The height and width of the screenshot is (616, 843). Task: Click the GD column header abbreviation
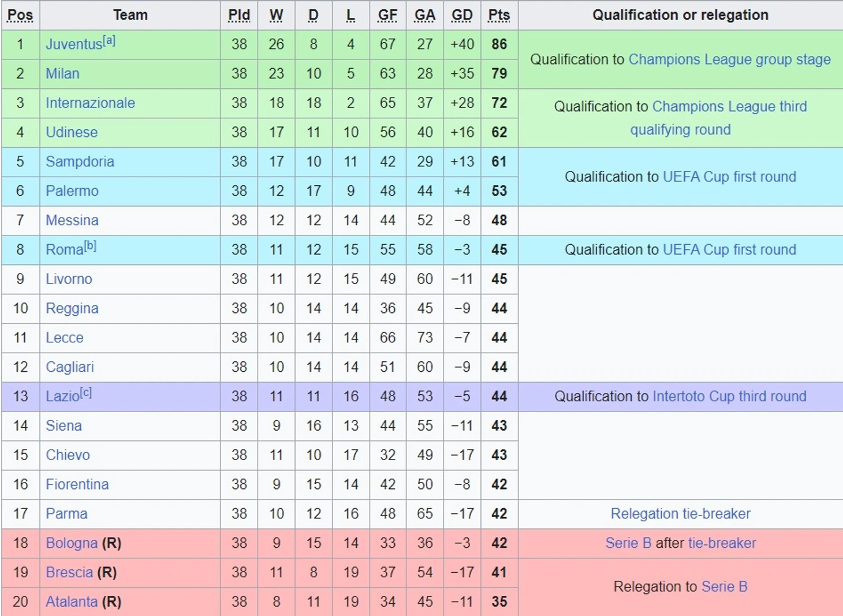coord(462,16)
